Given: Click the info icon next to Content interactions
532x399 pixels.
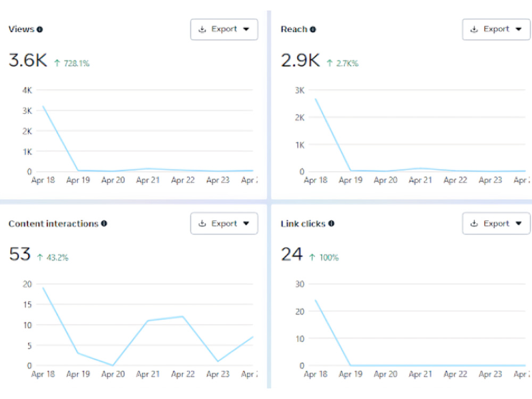Looking at the screenshot, I should click(104, 223).
